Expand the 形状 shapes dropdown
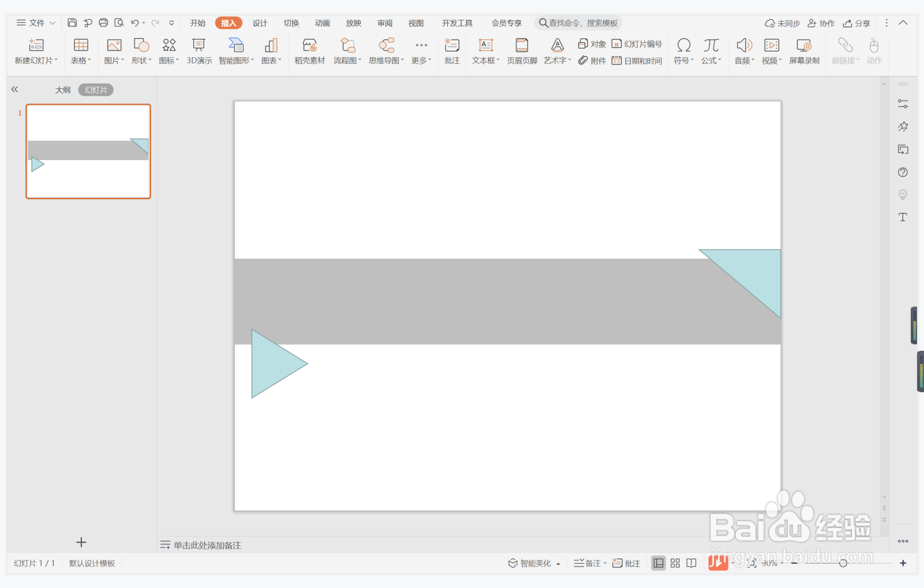 click(150, 60)
